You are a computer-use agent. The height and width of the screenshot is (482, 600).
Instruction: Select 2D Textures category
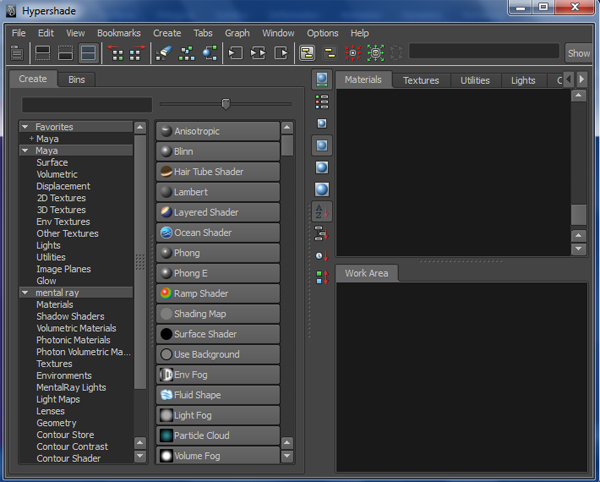61,198
